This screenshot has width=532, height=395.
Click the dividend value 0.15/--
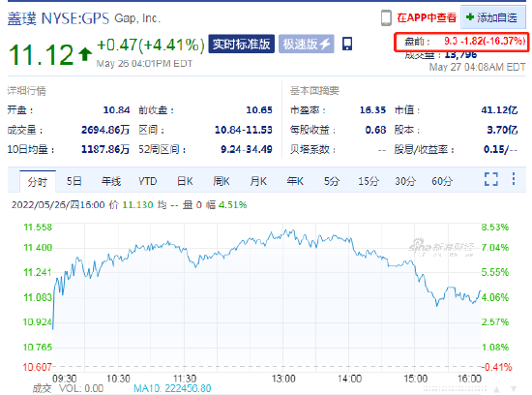click(500, 149)
